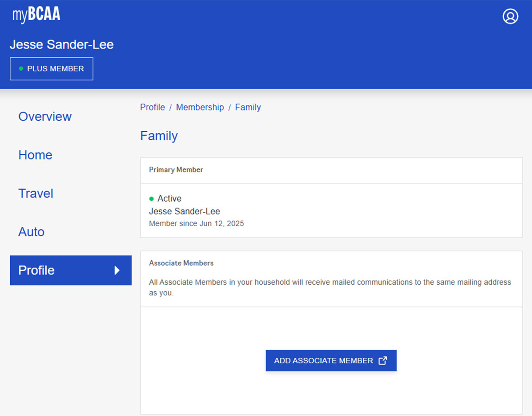The width and height of the screenshot is (532, 416).
Task: Click the Jesse Sander-Lee name in header
Action: point(62,44)
